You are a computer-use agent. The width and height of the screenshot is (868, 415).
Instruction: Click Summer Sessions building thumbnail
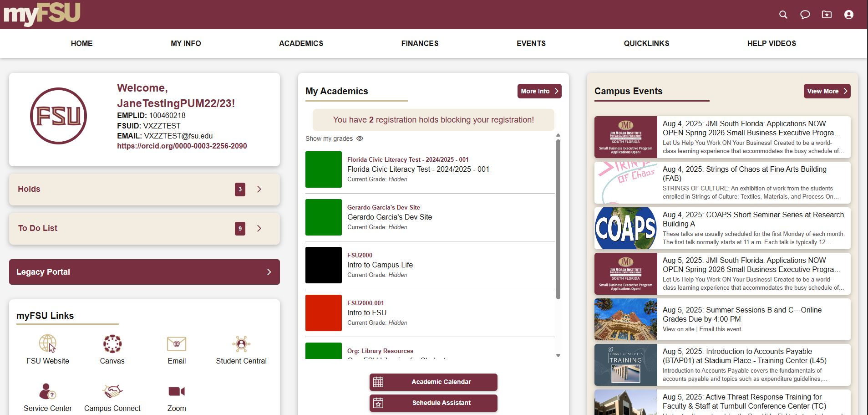626,319
